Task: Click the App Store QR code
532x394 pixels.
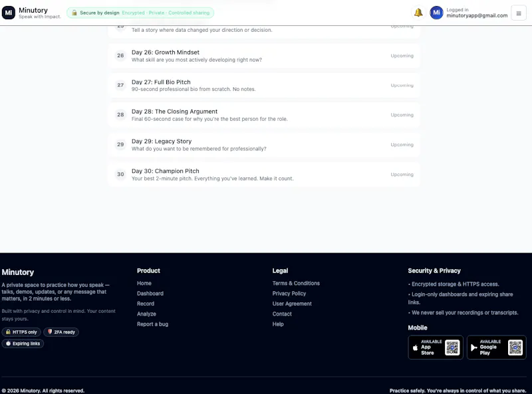Action: (x=452, y=347)
